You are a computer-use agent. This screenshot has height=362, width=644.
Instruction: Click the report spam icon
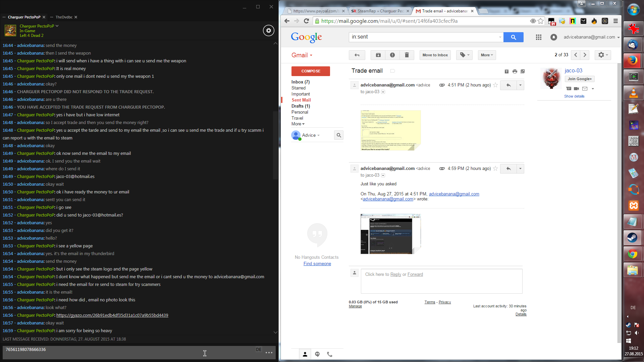392,55
